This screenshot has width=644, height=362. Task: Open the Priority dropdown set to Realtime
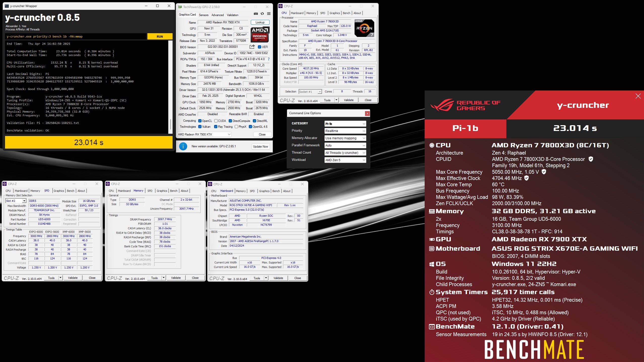[x=345, y=131]
